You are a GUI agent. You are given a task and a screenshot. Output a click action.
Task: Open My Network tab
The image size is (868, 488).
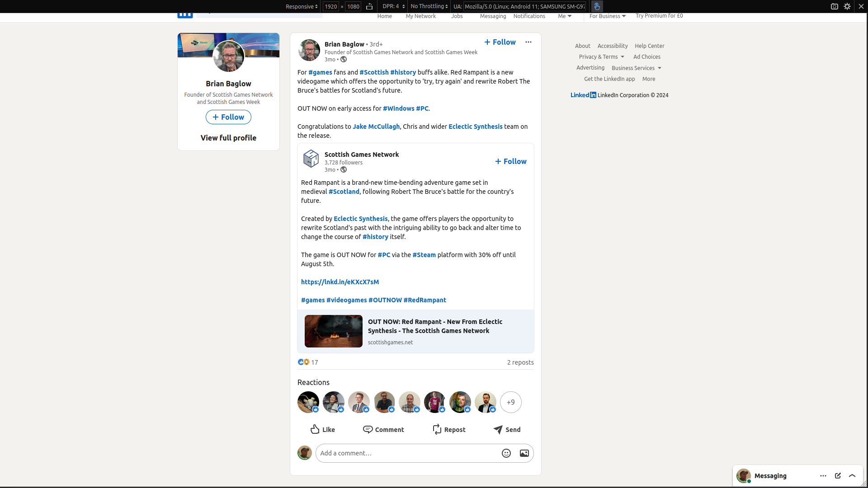421,16
